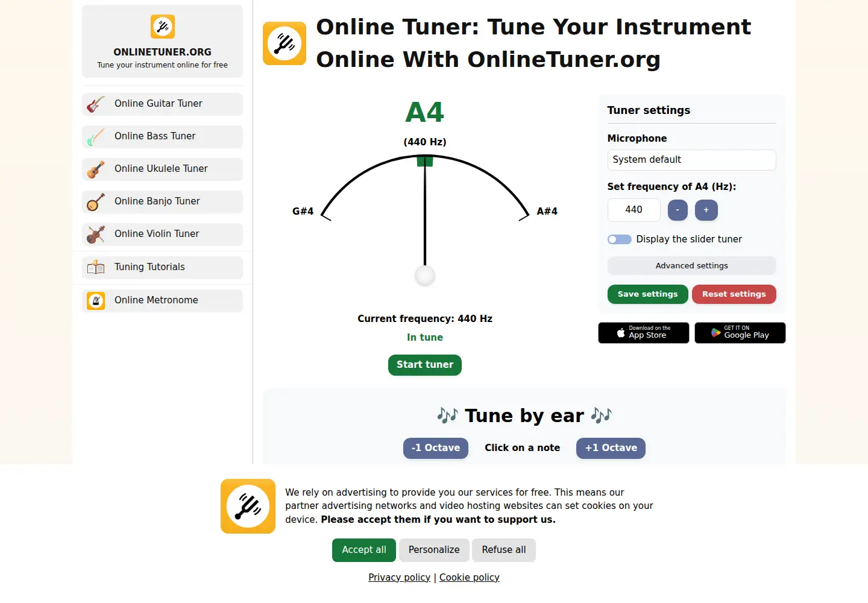Start the tuner with green button
The image size is (868, 603).
click(425, 365)
